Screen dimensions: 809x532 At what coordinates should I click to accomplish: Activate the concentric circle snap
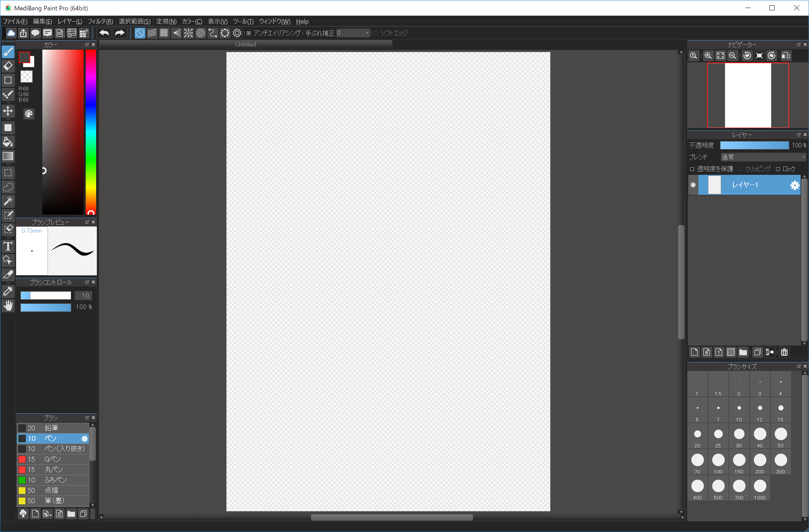(201, 33)
